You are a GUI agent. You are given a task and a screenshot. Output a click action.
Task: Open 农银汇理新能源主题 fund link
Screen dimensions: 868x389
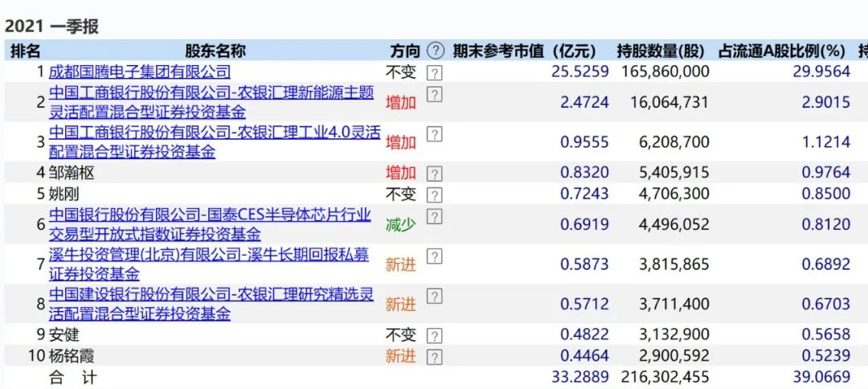(211, 102)
